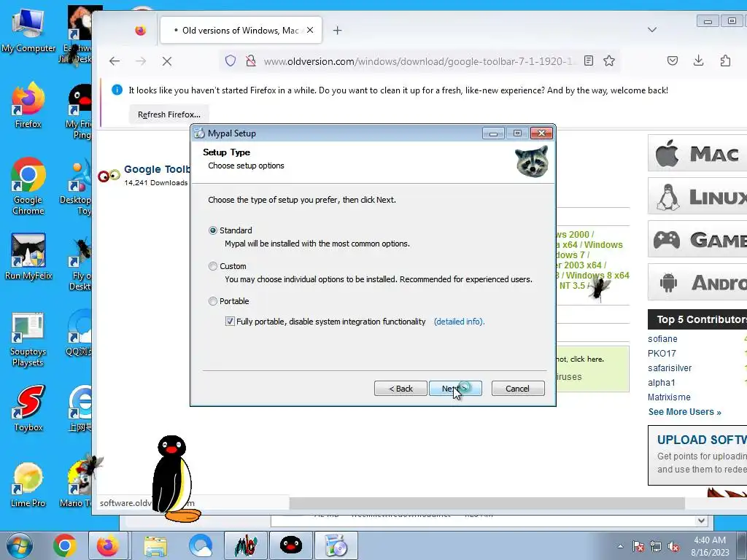Open the Games category banner
747x560 pixels.
pyautogui.click(x=697, y=239)
